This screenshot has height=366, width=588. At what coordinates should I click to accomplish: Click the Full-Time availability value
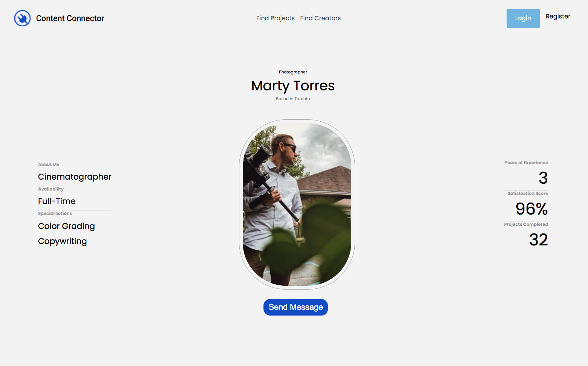(57, 201)
